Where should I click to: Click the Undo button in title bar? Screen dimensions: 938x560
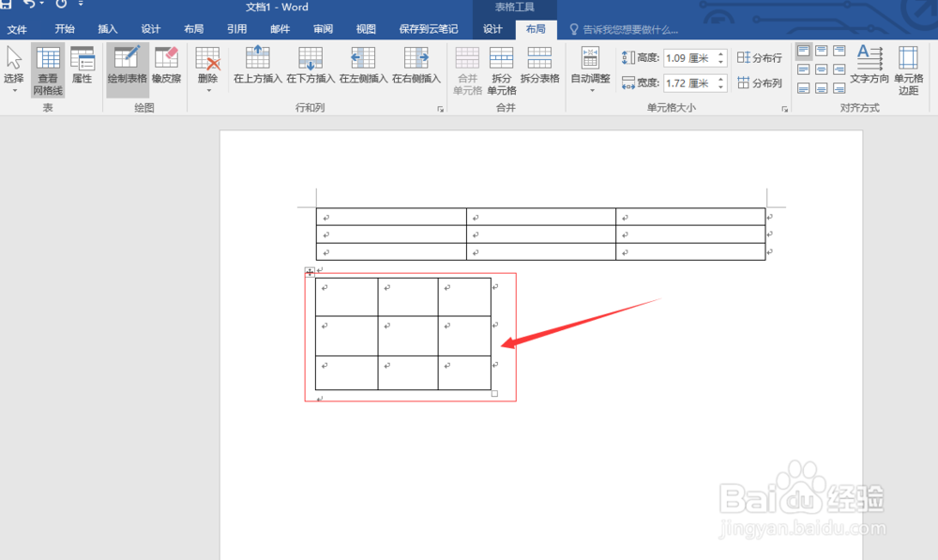click(29, 4)
